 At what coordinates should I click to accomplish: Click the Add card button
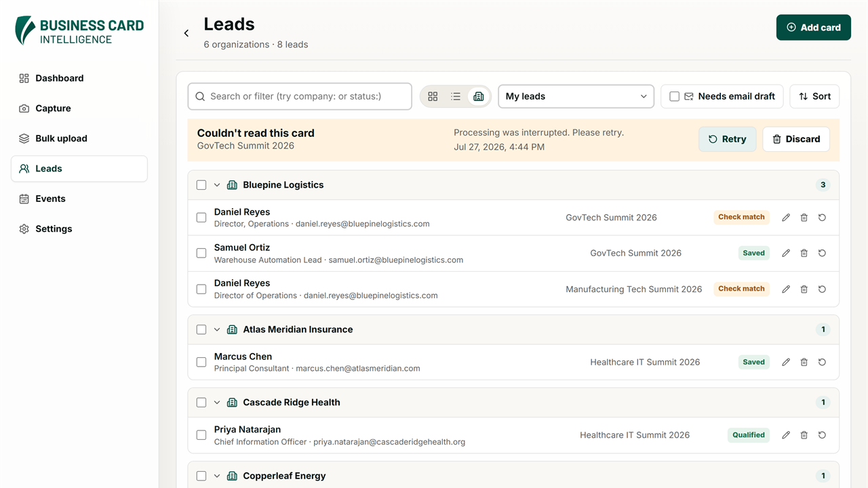[814, 28]
